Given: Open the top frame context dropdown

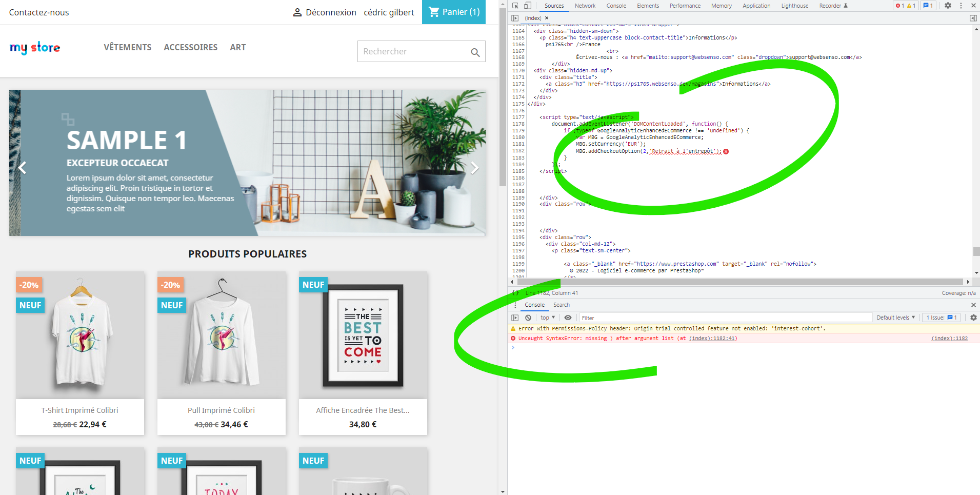Looking at the screenshot, I should [546, 318].
